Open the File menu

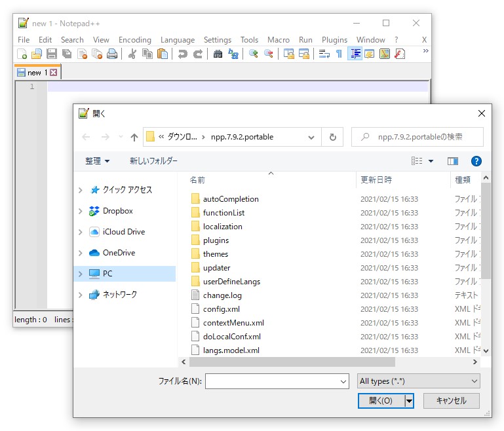coord(24,40)
